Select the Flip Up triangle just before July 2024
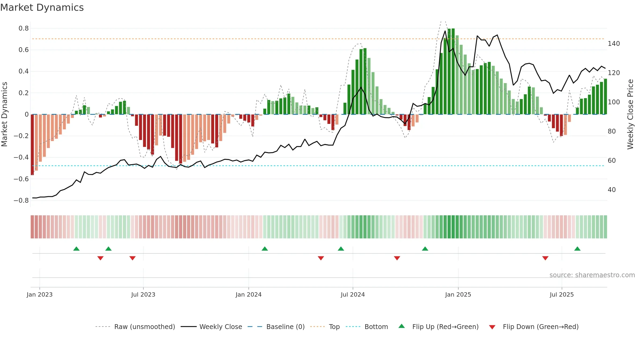Screen dimensions: 644x362 tap(341, 249)
